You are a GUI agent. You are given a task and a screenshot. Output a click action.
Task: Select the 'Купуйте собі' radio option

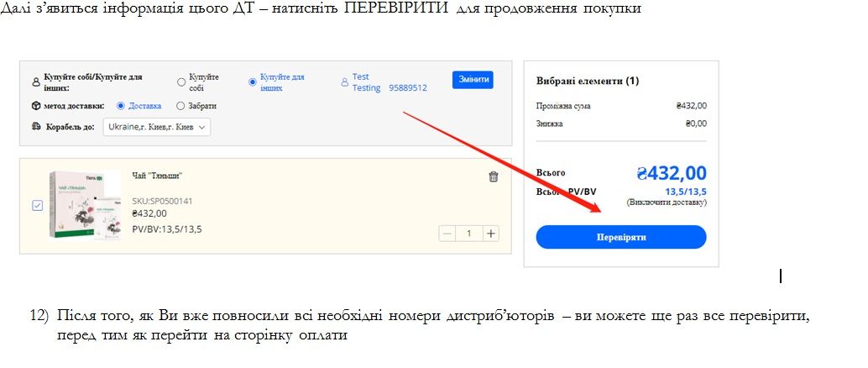point(181,82)
